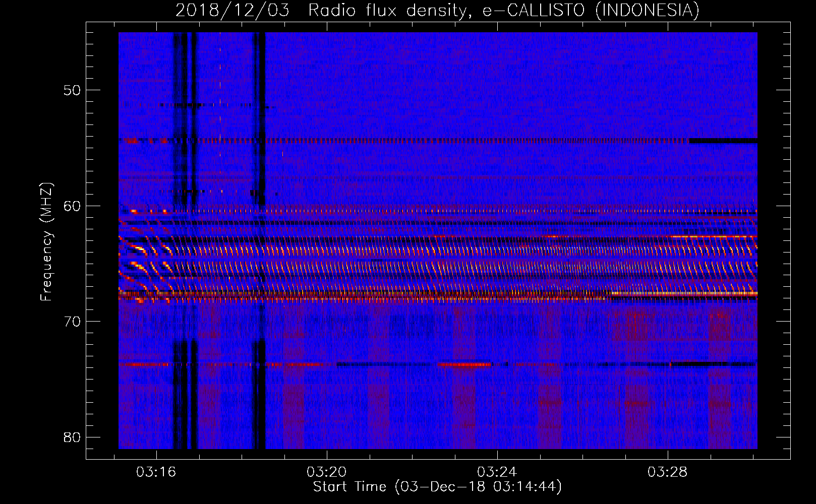Click the "03:24" time tick label

(497, 472)
